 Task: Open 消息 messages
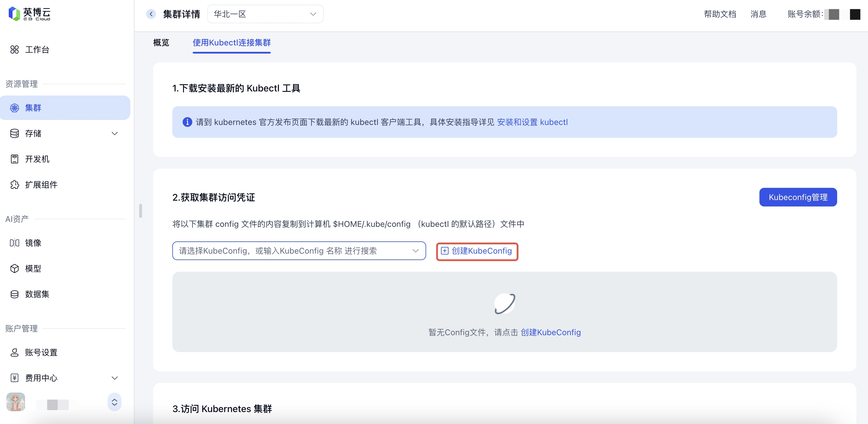(x=758, y=14)
